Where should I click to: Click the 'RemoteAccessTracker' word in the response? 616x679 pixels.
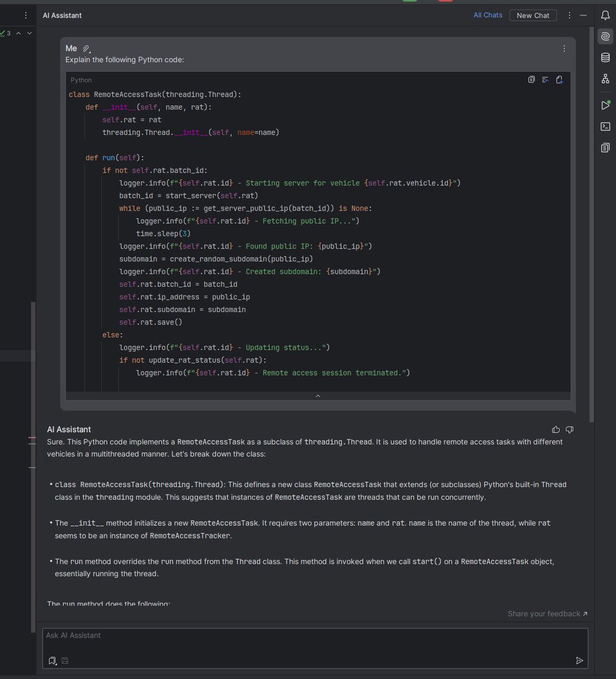[x=190, y=536]
